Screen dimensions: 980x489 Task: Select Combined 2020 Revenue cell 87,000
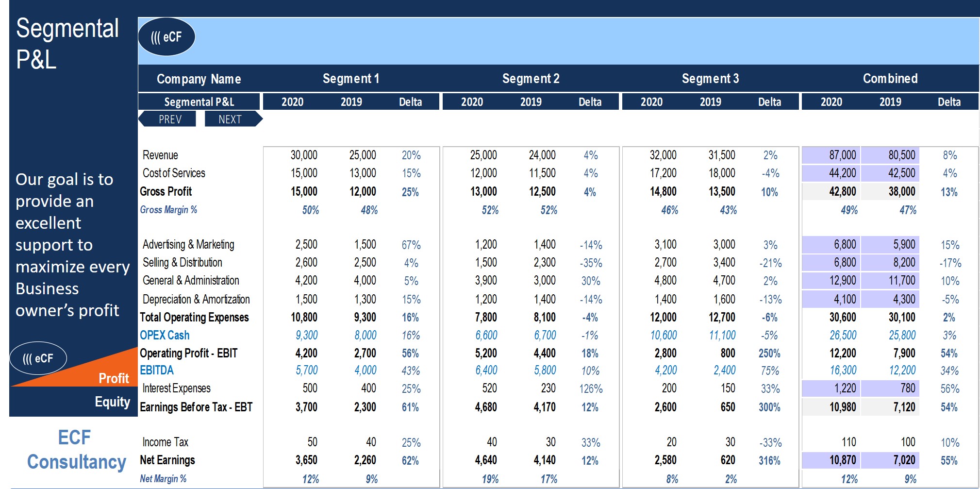831,155
